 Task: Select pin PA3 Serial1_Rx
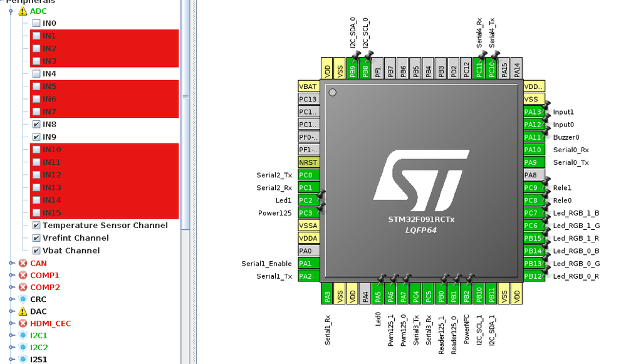coord(327,293)
